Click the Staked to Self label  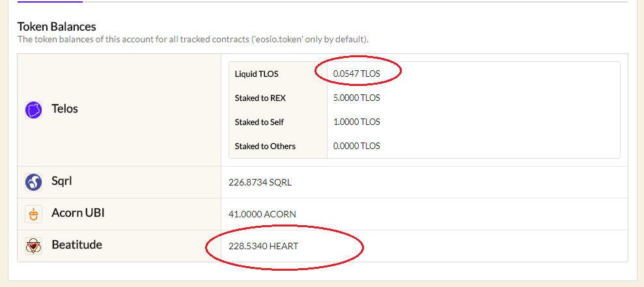[259, 122]
